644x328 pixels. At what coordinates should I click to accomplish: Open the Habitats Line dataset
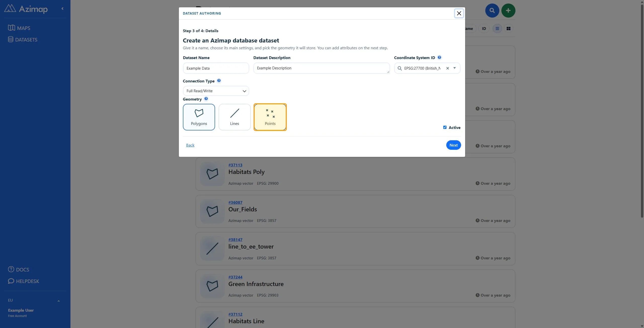coord(246,321)
